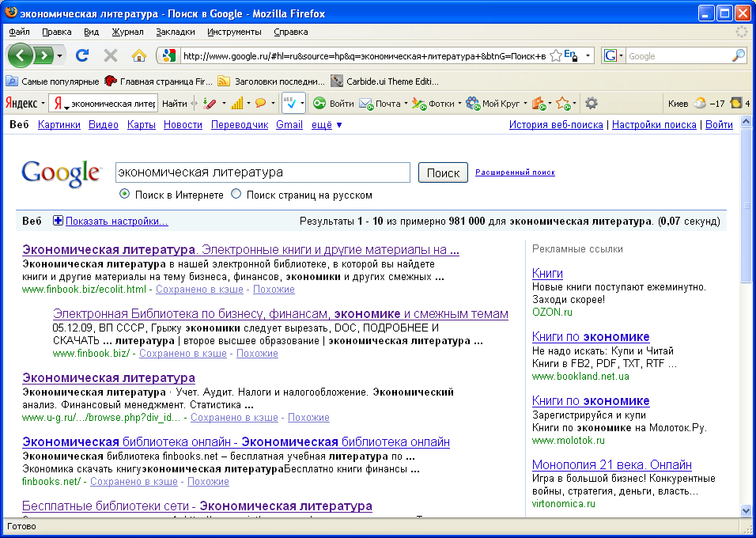
Task: Open Yandex toolbar settings gear
Action: click(x=591, y=104)
